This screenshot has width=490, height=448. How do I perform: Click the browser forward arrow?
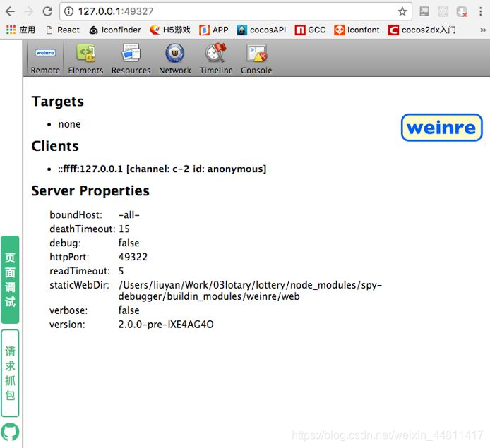28,11
